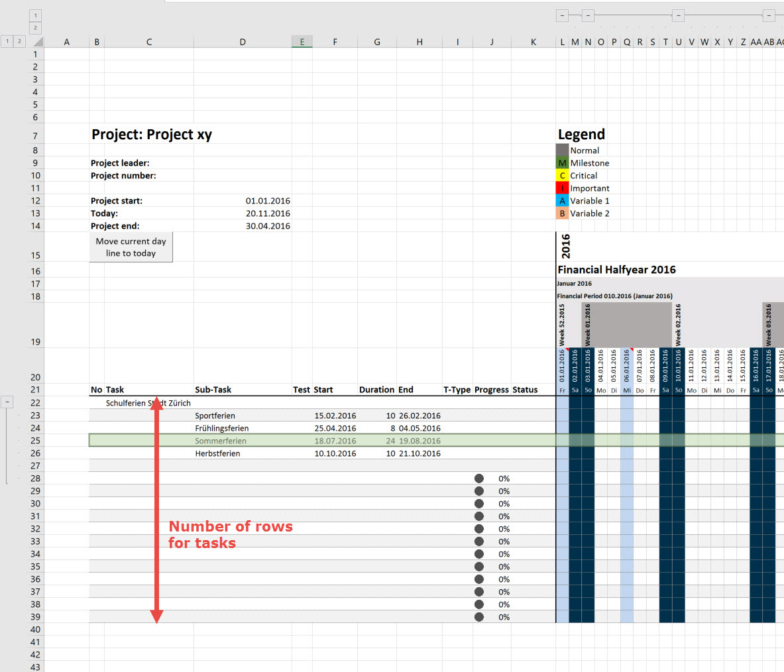Click end date 04.05.2016
784x672 pixels.
coord(419,428)
